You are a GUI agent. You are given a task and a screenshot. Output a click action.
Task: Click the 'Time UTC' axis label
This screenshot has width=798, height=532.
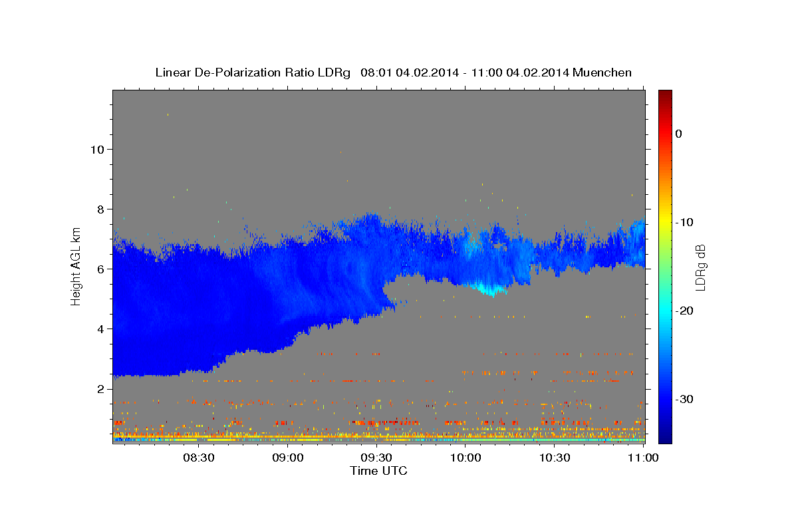point(378,471)
